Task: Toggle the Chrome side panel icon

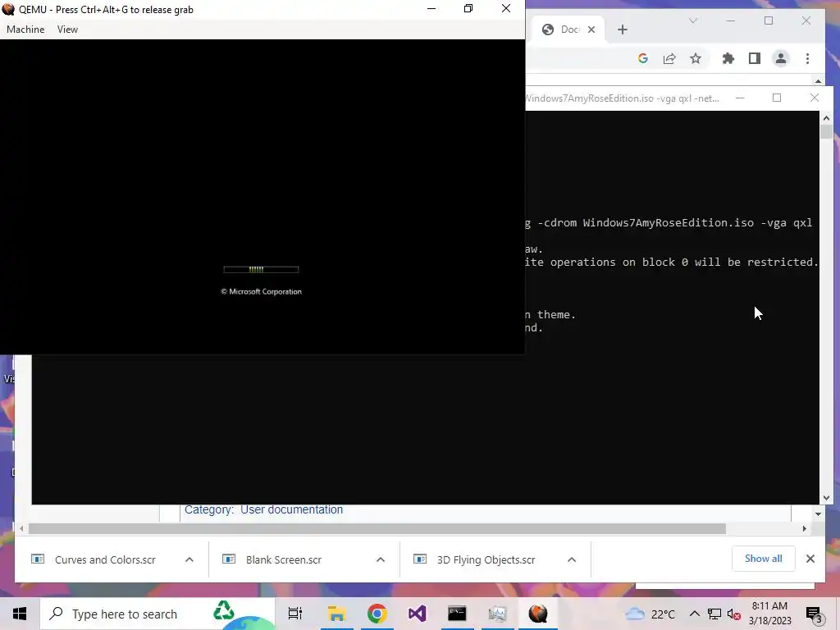Action: click(755, 58)
